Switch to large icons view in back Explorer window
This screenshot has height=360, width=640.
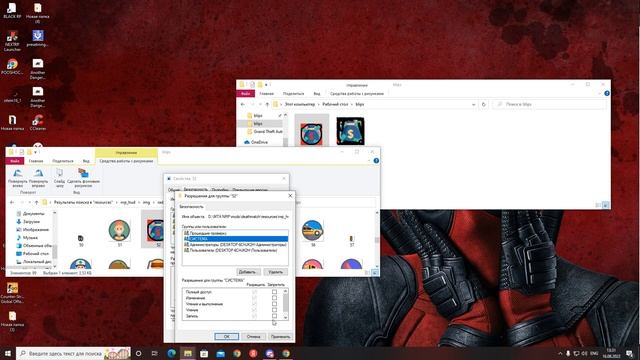pos(605,205)
